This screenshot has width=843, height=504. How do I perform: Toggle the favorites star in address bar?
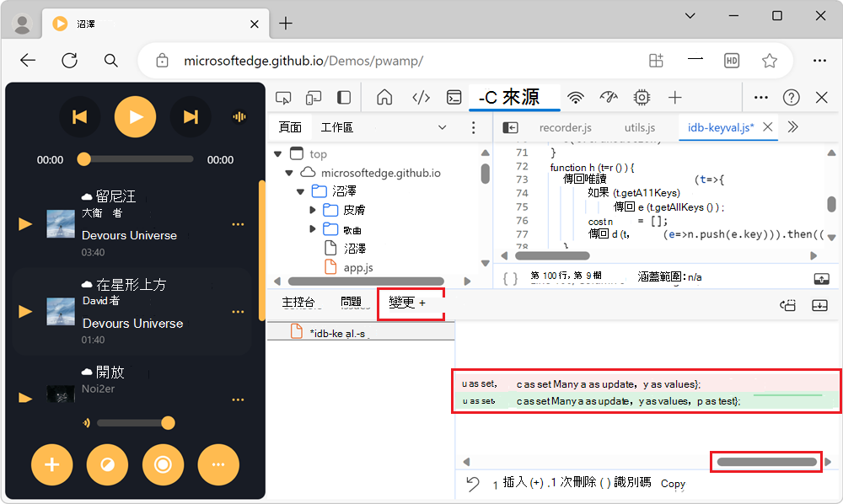769,61
